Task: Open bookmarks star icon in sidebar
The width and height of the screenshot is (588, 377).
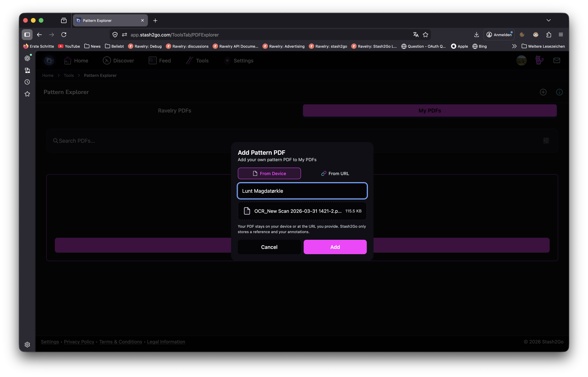Action: pyautogui.click(x=27, y=94)
